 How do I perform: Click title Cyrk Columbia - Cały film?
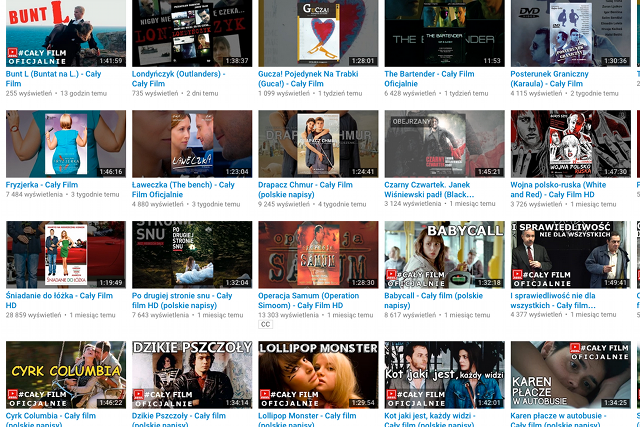51,420
